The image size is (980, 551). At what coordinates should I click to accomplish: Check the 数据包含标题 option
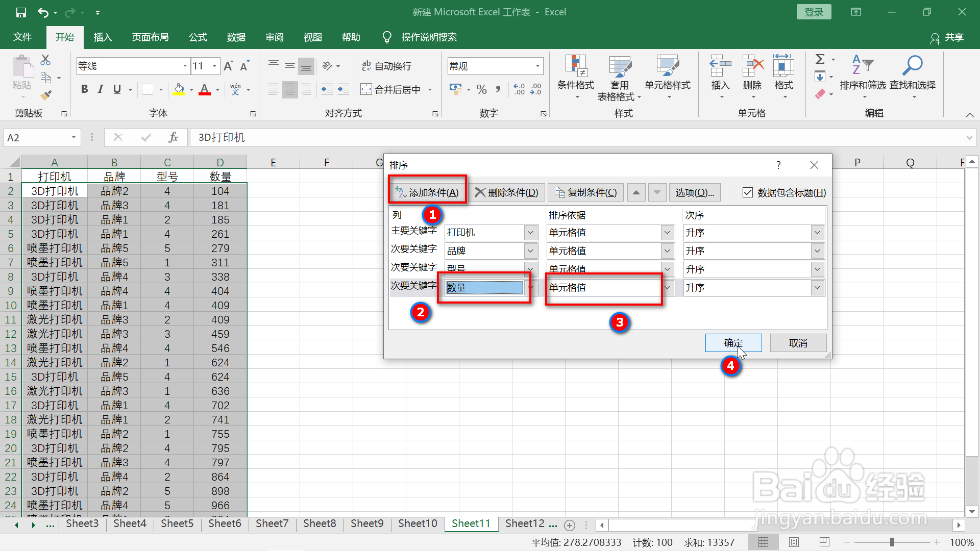[x=748, y=192]
